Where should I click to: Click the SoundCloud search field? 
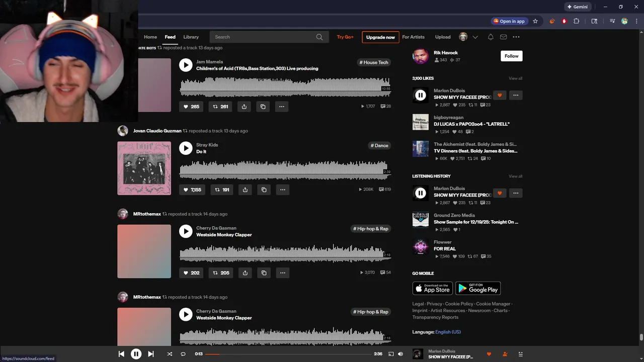(269, 37)
